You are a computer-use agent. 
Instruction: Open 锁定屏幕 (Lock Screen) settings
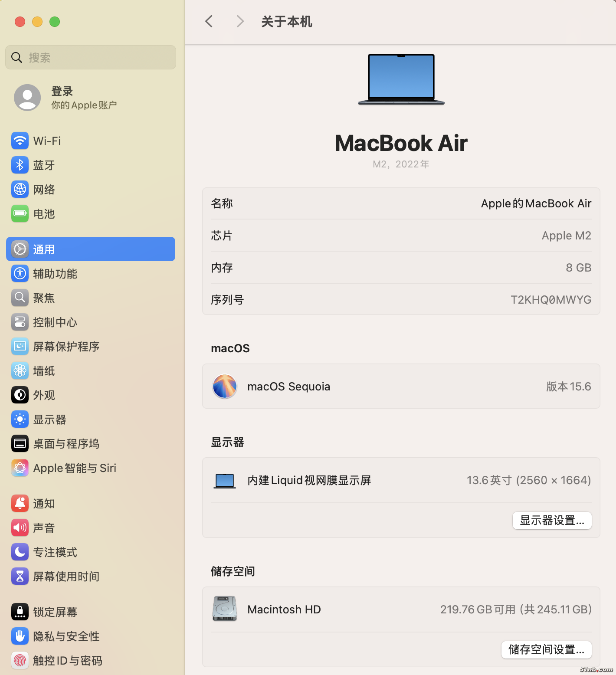91,612
